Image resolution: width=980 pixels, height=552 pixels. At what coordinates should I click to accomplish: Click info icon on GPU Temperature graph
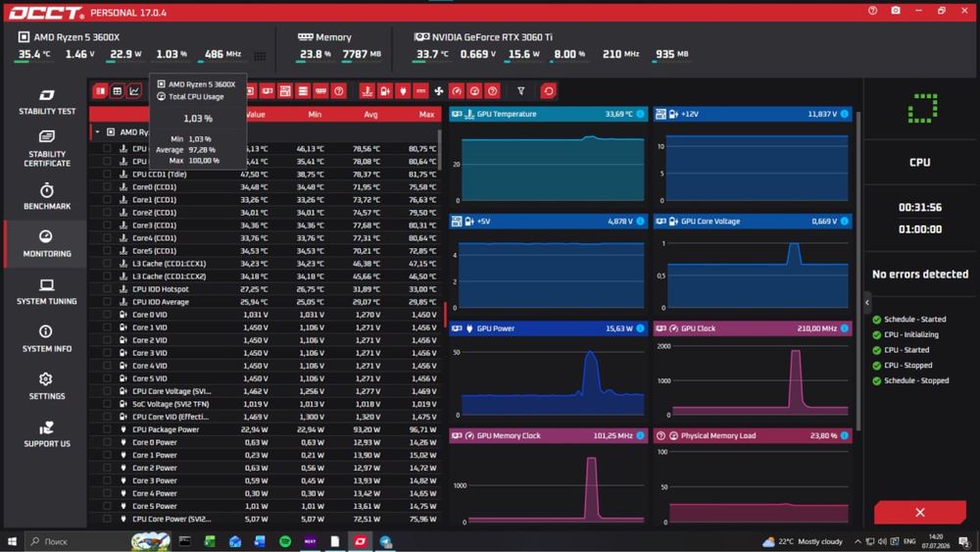640,114
